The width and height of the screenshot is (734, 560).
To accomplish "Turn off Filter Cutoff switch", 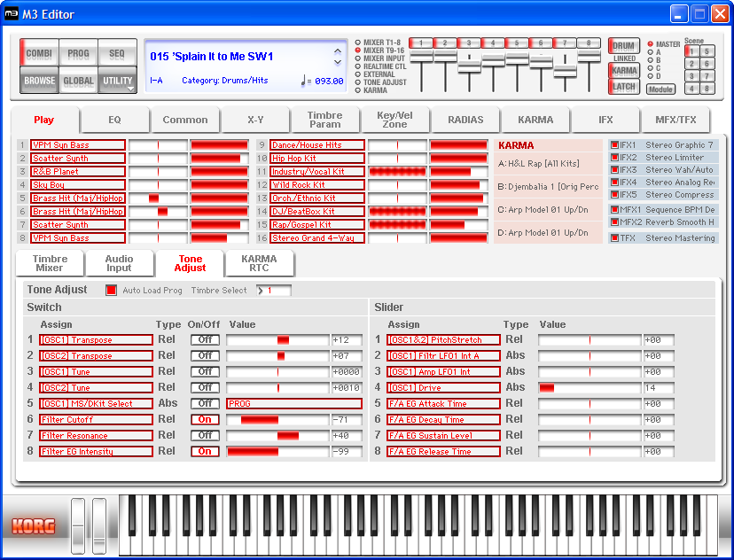I will [x=205, y=420].
